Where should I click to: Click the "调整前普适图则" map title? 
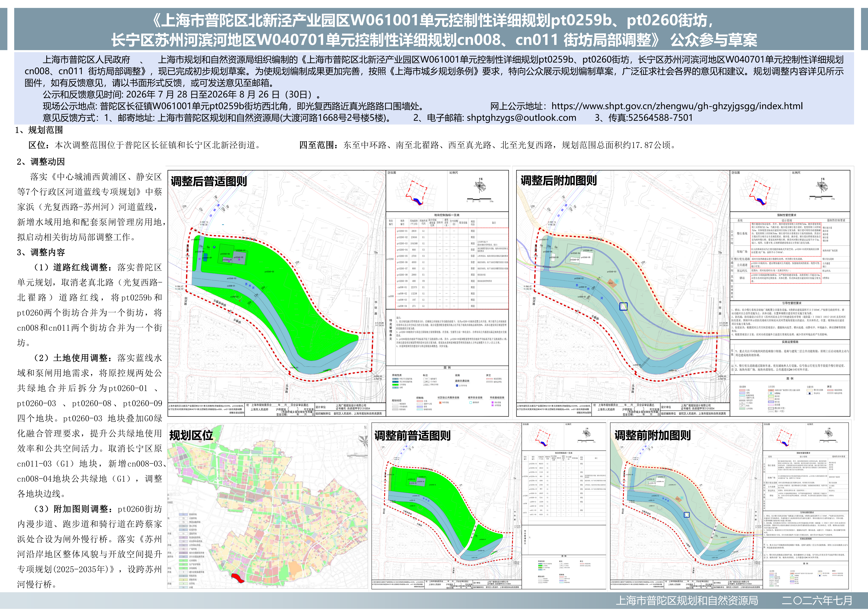click(x=412, y=435)
